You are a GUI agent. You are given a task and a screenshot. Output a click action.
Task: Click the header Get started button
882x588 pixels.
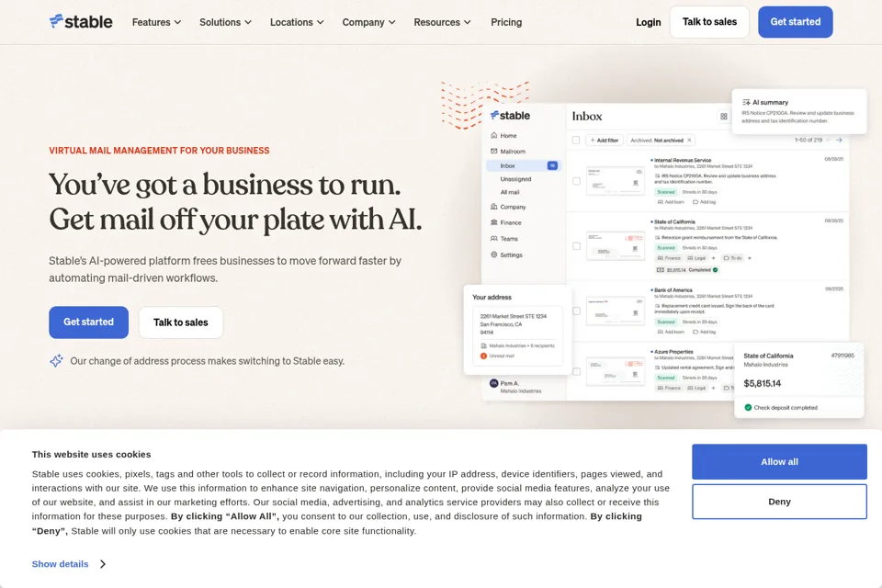[x=796, y=22]
